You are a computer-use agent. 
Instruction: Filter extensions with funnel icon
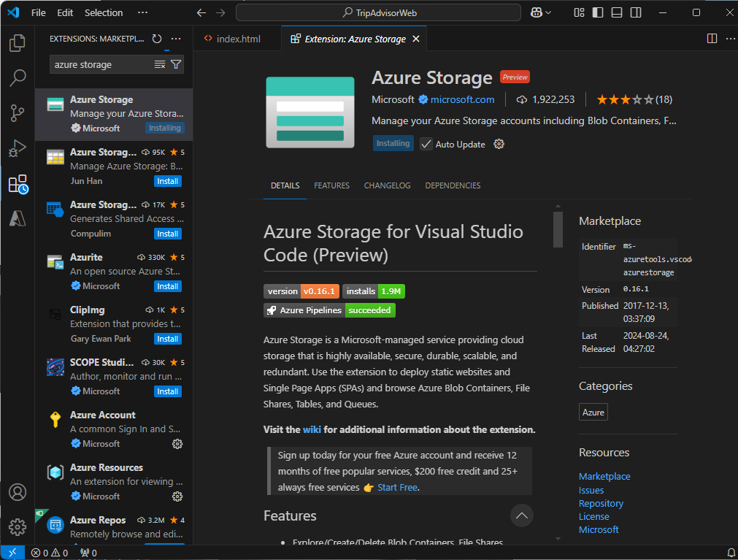[x=176, y=64]
